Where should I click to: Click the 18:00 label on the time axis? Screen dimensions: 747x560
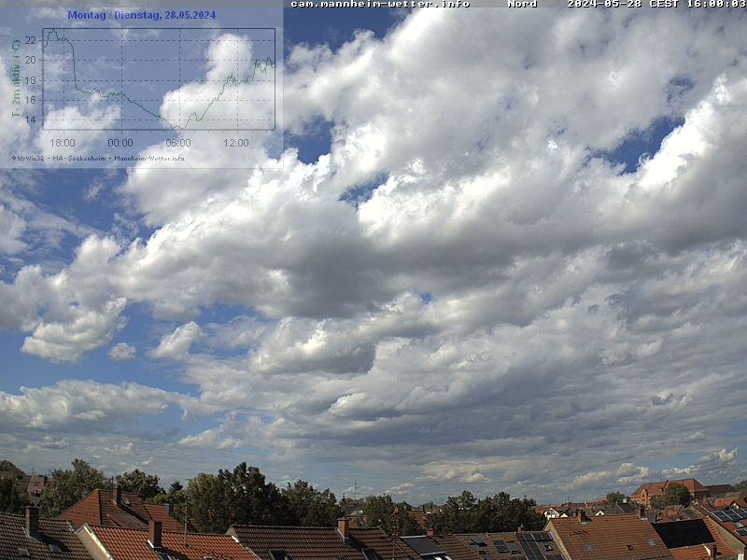click(62, 143)
